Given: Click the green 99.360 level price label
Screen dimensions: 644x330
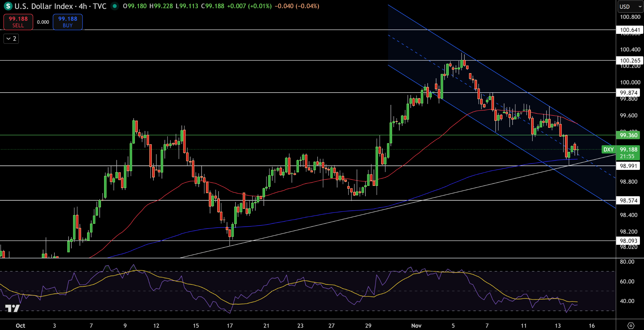Looking at the screenshot, I should (x=628, y=135).
